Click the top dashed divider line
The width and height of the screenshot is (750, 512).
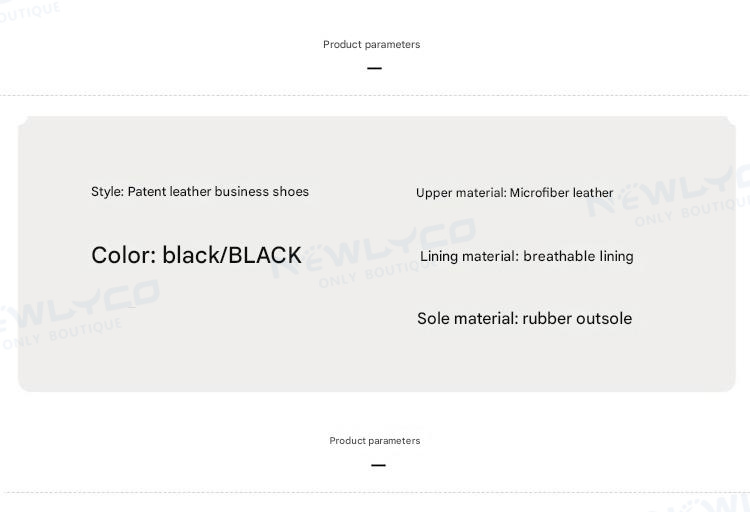[x=375, y=95]
